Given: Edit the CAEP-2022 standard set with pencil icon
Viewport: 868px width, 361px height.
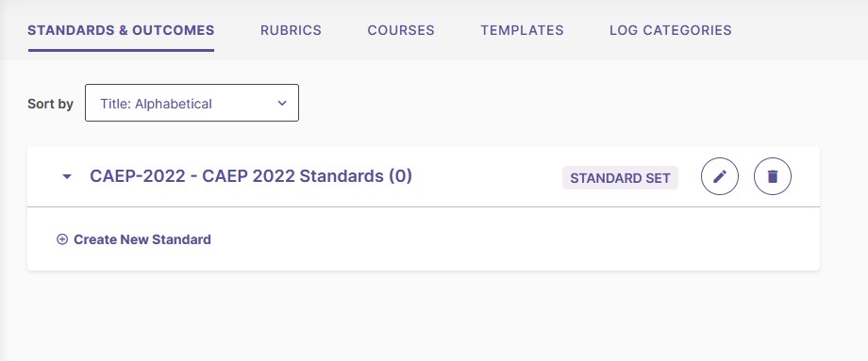Looking at the screenshot, I should click(x=720, y=176).
